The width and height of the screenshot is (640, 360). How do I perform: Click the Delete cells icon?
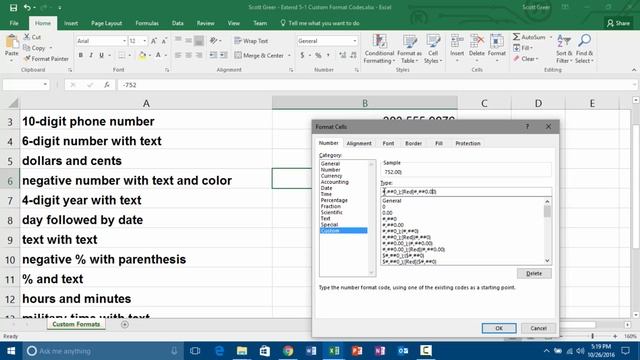(476, 42)
